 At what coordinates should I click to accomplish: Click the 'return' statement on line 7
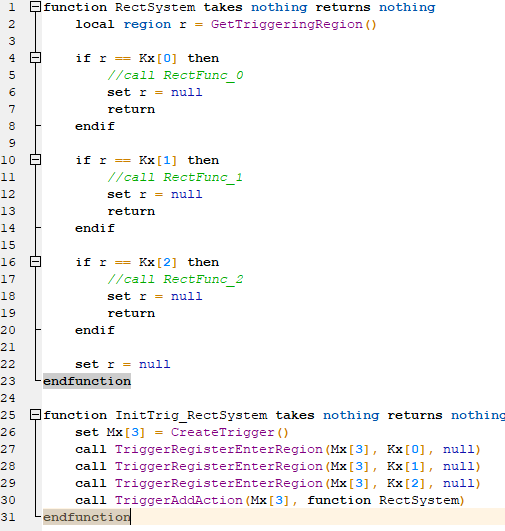pos(131,109)
